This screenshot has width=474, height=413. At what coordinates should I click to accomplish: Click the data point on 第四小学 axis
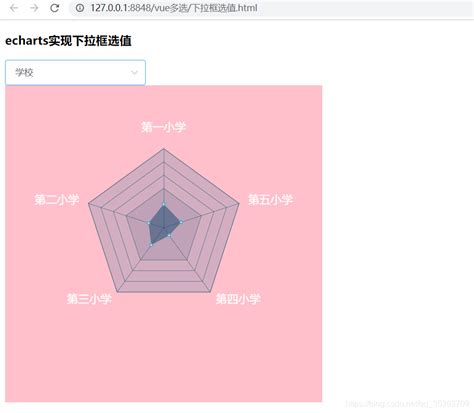tap(169, 236)
